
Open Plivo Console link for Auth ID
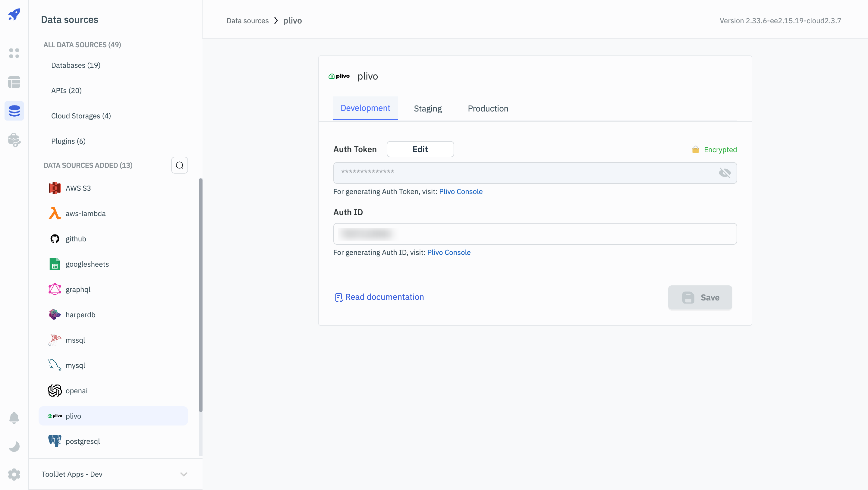pyautogui.click(x=449, y=253)
